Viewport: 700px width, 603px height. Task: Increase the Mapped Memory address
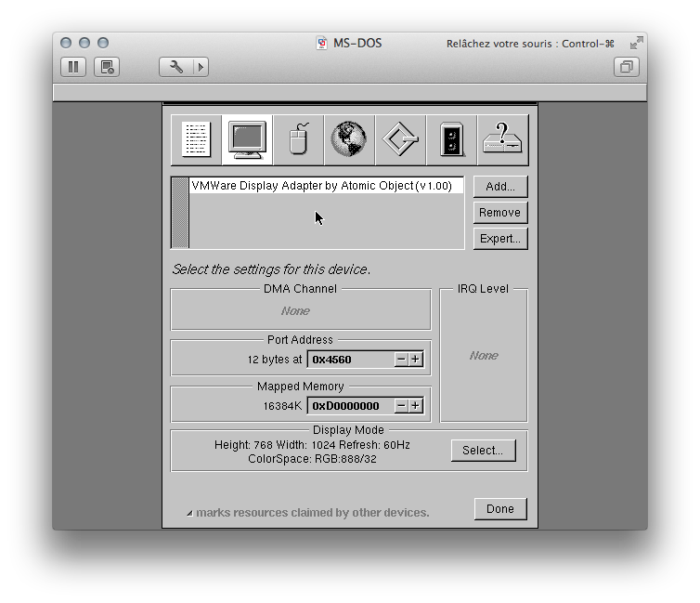(x=416, y=406)
